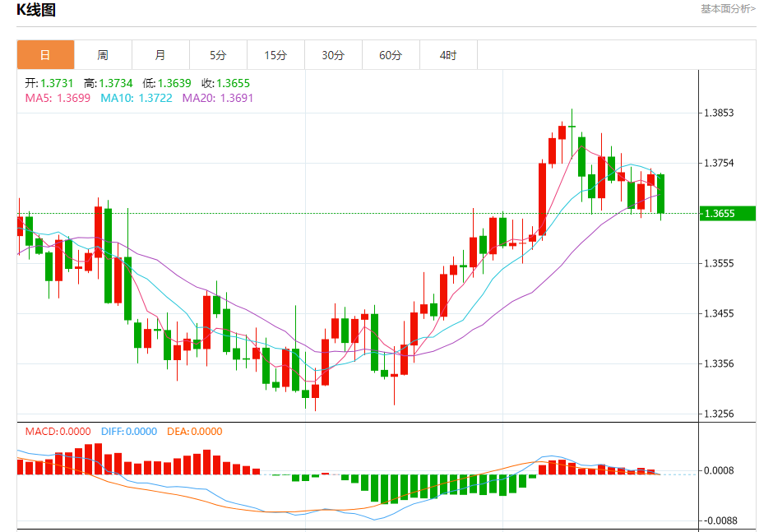Select the 30分 interval tab
Screen dimensions: 773x532
tap(334, 55)
